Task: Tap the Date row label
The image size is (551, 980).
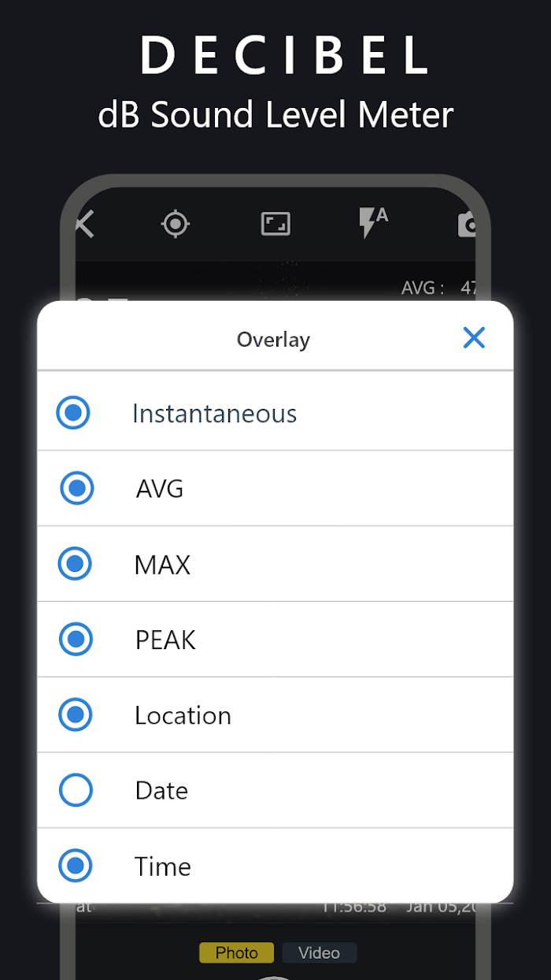Action: pos(161,791)
